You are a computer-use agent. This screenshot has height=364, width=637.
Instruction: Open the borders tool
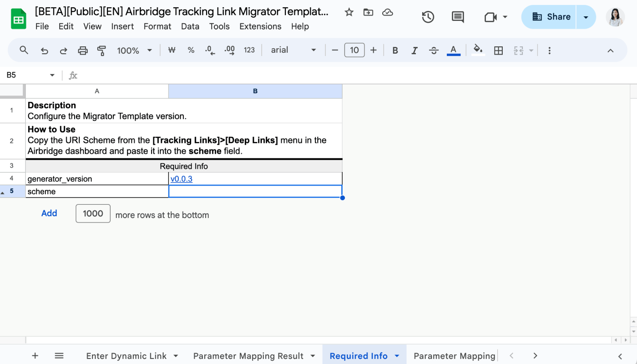499,51
